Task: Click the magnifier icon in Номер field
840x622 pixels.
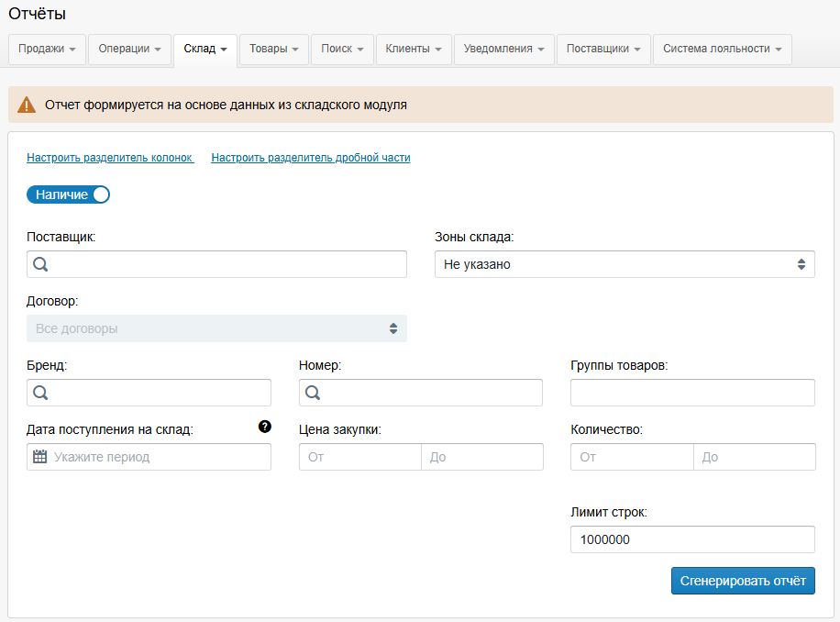Action: coord(312,393)
